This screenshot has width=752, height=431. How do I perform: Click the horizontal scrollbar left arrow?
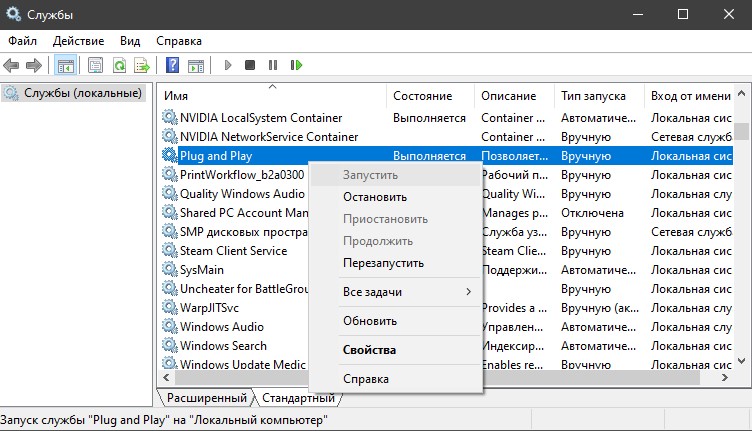(x=166, y=377)
